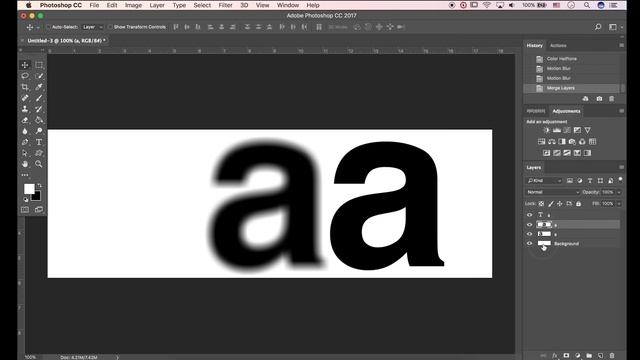Select the Healing Brush tool
Screen dimensions: 640x360
25,98
